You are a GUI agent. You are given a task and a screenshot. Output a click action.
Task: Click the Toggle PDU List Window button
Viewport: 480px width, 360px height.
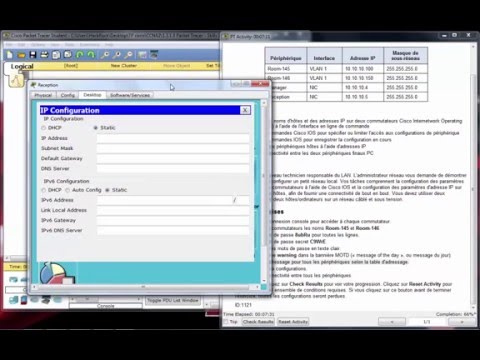coord(173,301)
